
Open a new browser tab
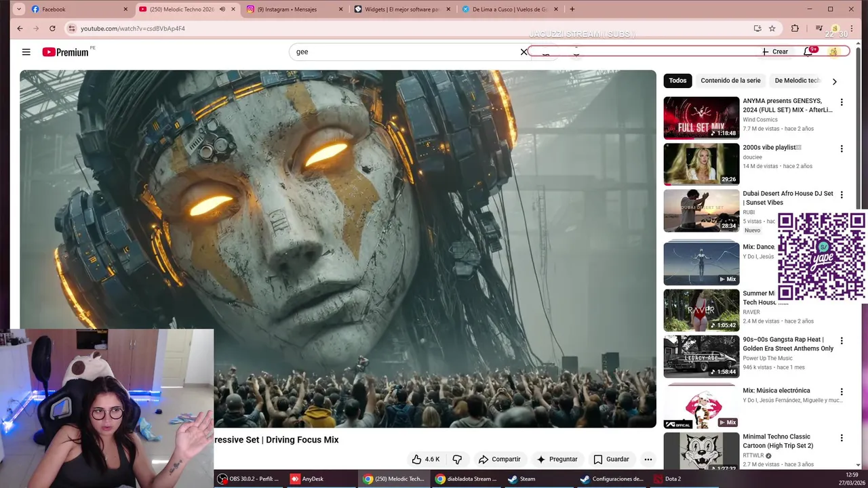click(572, 9)
